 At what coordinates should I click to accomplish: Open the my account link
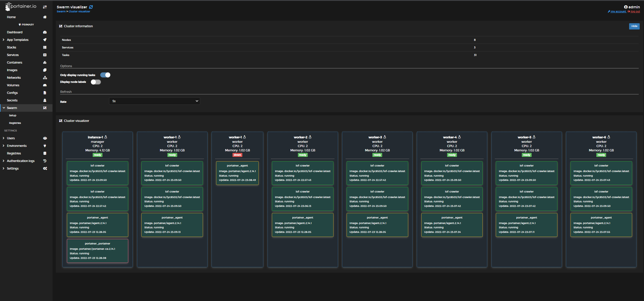pos(617,12)
